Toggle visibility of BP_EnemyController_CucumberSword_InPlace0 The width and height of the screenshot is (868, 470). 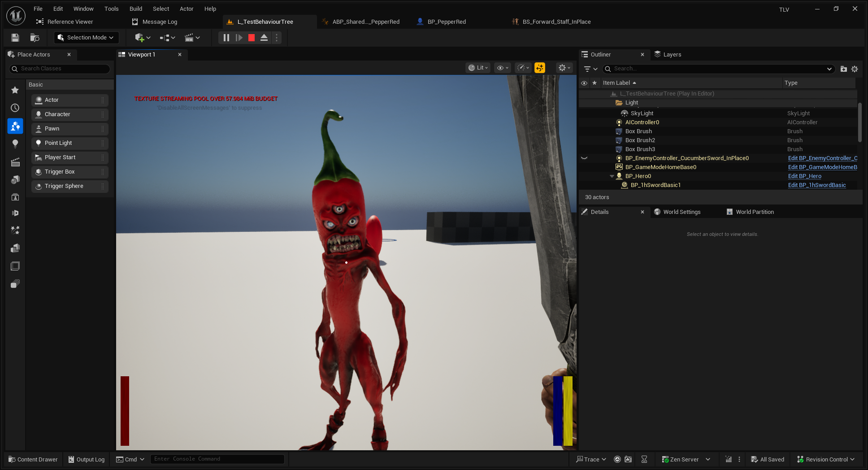pyautogui.click(x=584, y=158)
